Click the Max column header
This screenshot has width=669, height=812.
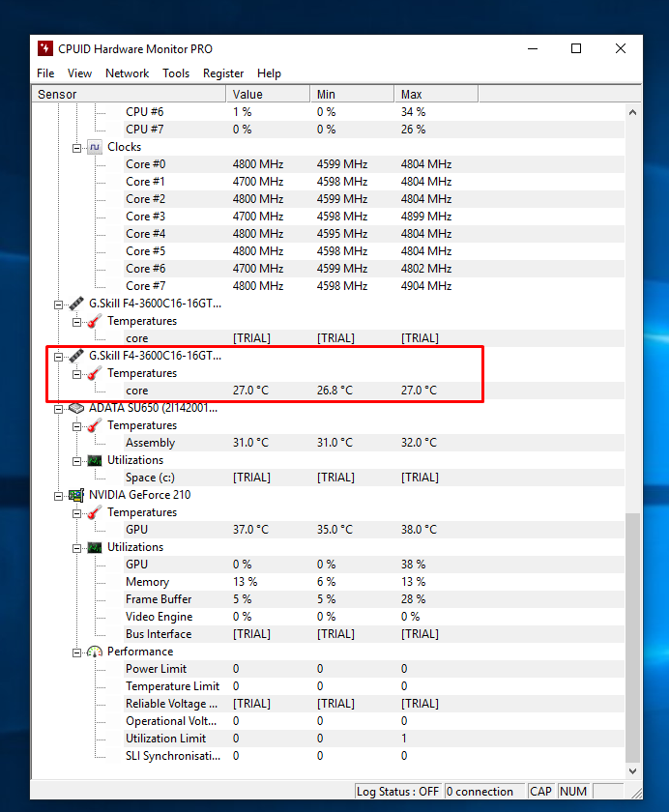pos(436,95)
